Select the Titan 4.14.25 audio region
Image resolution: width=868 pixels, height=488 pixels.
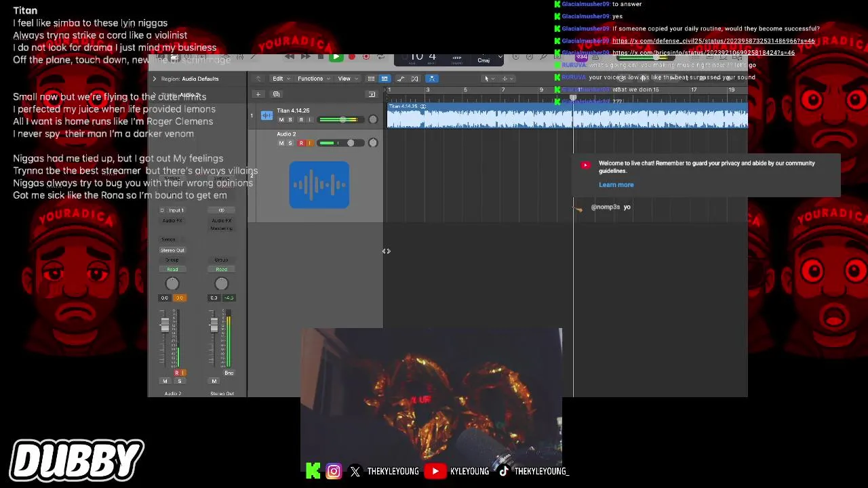click(x=567, y=116)
